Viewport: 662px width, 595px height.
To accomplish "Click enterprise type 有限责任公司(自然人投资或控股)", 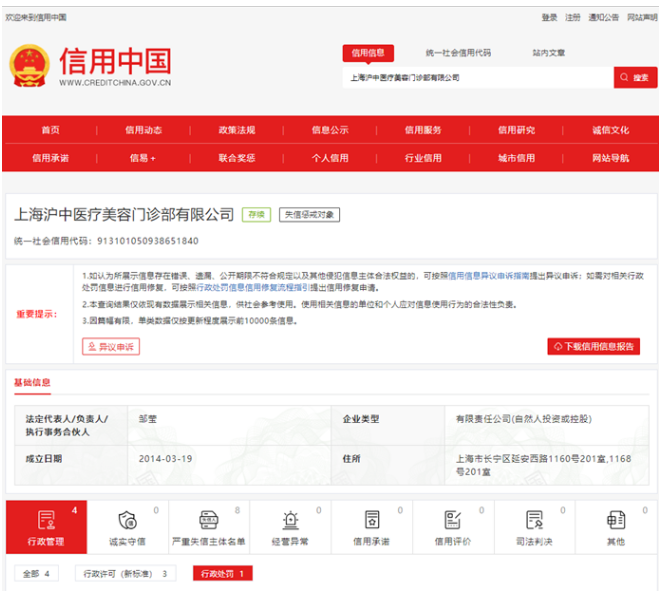I will coord(524,419).
